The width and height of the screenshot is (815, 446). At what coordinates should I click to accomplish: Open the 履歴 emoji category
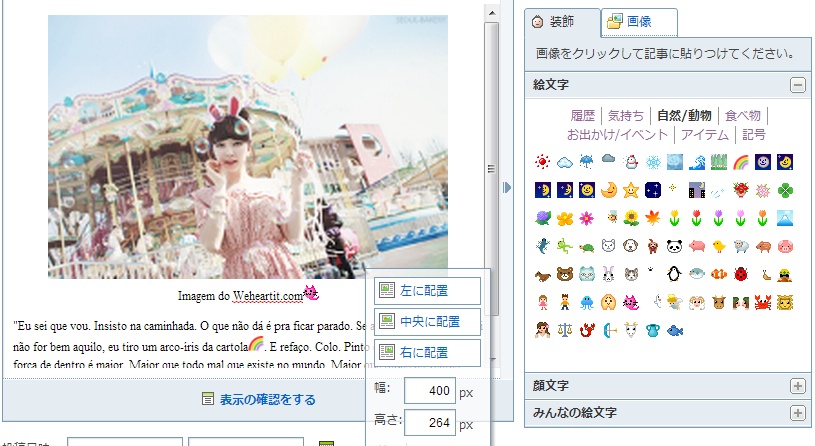click(583, 115)
